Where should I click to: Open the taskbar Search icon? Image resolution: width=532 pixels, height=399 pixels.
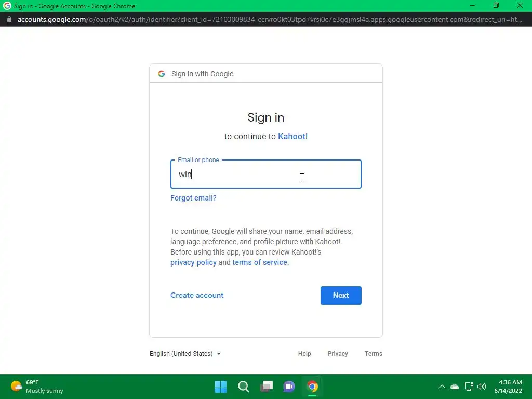click(244, 387)
